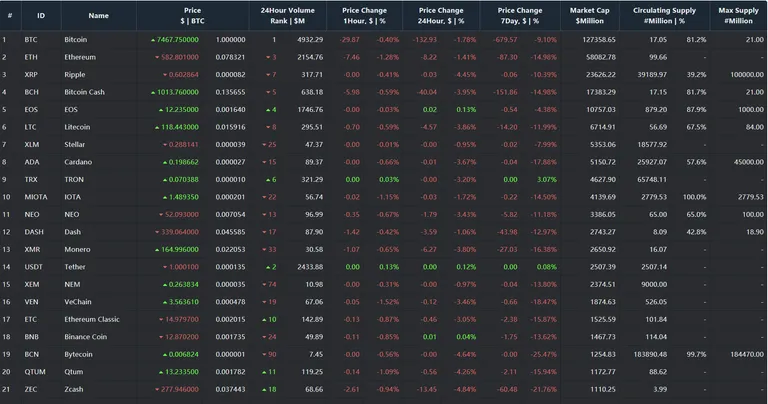Select the XRP ticker ID
Image resolution: width=768 pixels, height=404 pixels.
point(31,74)
